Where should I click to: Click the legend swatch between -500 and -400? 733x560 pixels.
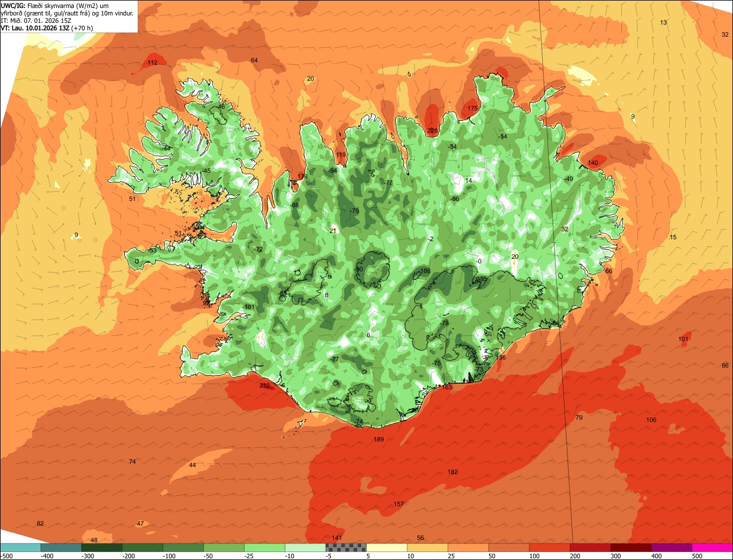pyautogui.click(x=20, y=547)
